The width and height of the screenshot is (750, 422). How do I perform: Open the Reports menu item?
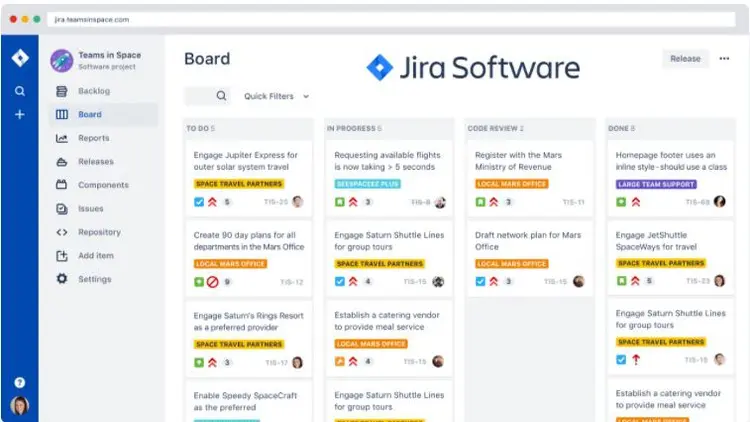[94, 138]
